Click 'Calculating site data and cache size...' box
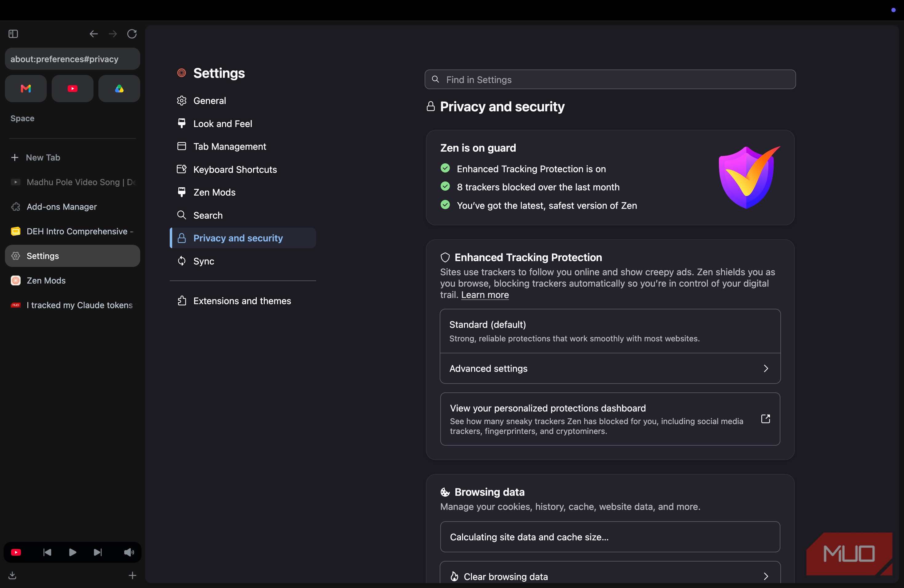Screen dimensions: 904x588 coord(610,537)
